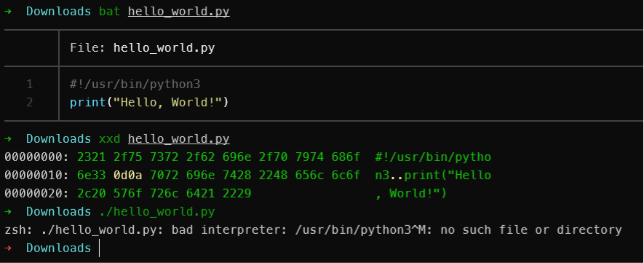The image size is (644, 263).
Task: Click the './hello_world.py' command text
Action: click(x=157, y=211)
